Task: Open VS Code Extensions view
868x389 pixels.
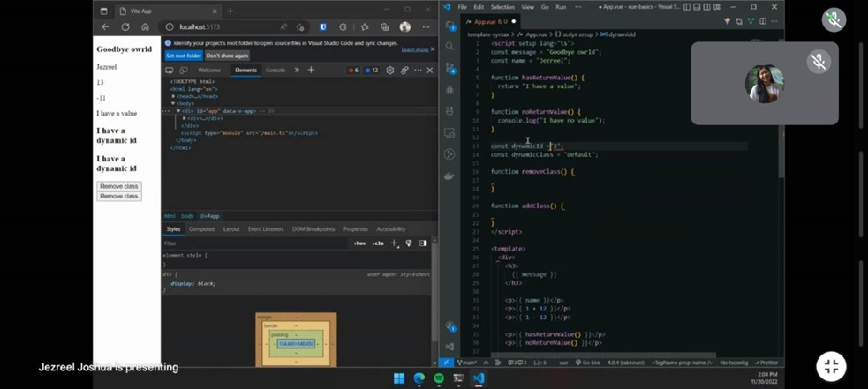Action: click(450, 110)
